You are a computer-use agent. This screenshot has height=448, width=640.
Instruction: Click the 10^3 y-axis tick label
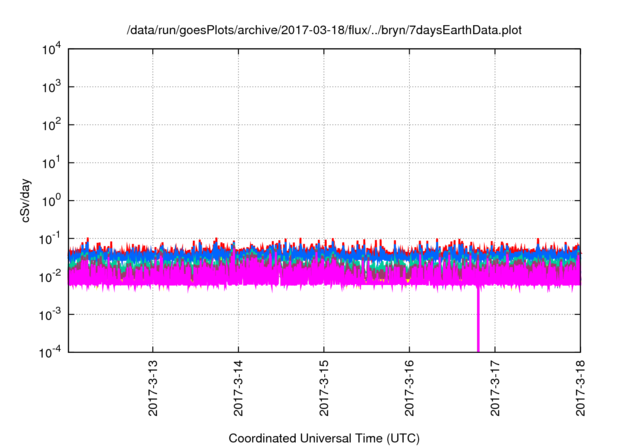[50, 88]
